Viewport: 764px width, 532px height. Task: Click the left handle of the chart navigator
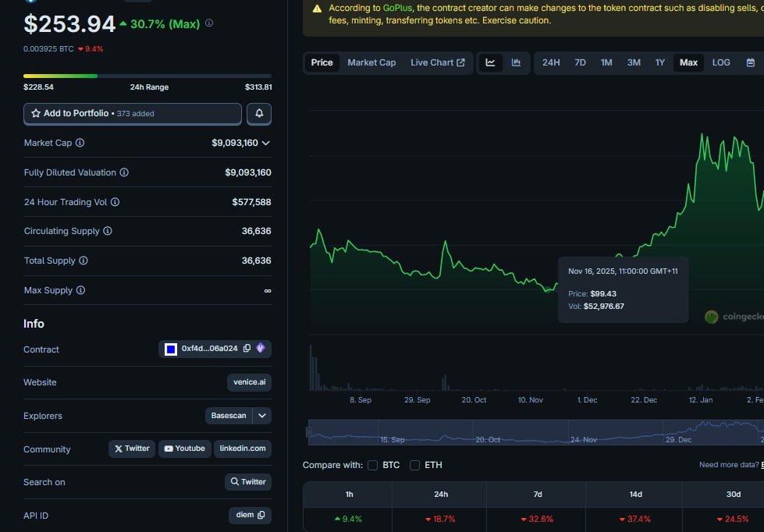[308, 432]
